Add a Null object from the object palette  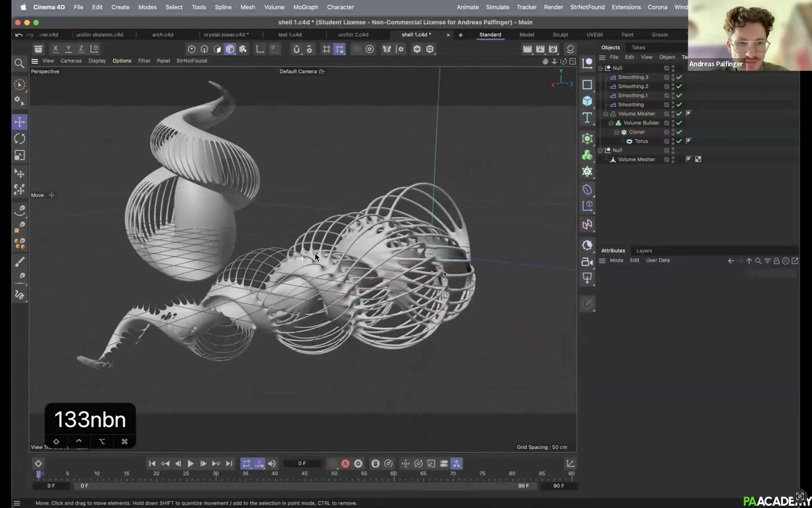tap(587, 63)
